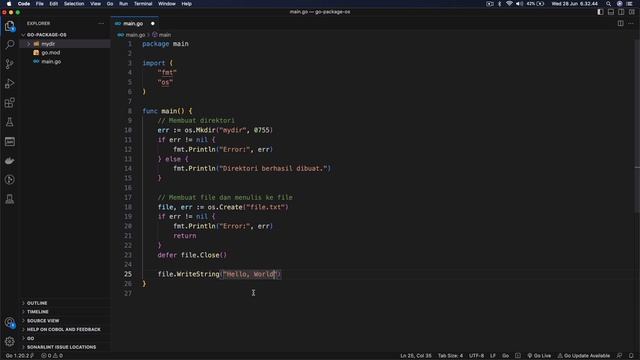Open the Apple menu
This screenshot has height=360, width=640.
(9, 4)
